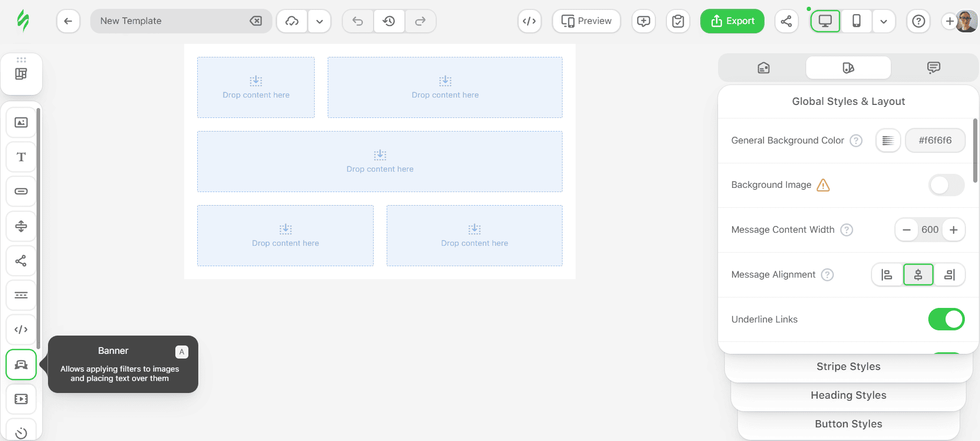Image resolution: width=980 pixels, height=441 pixels.
Task: Click the right panel scrollbar
Action: [975, 151]
